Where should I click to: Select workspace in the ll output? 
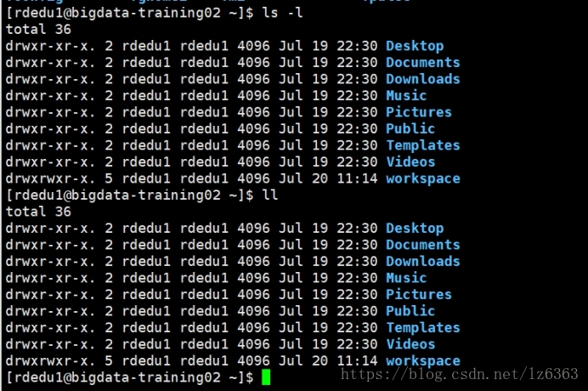pos(423,361)
